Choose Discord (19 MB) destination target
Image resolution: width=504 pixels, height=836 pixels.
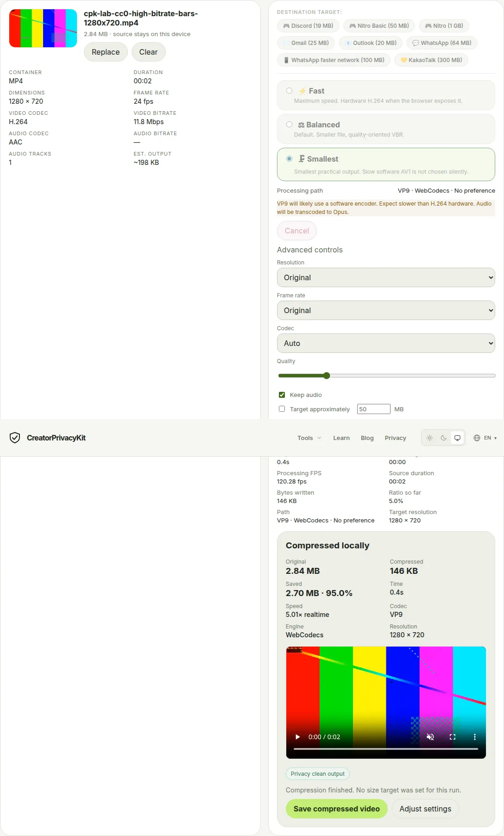click(308, 26)
